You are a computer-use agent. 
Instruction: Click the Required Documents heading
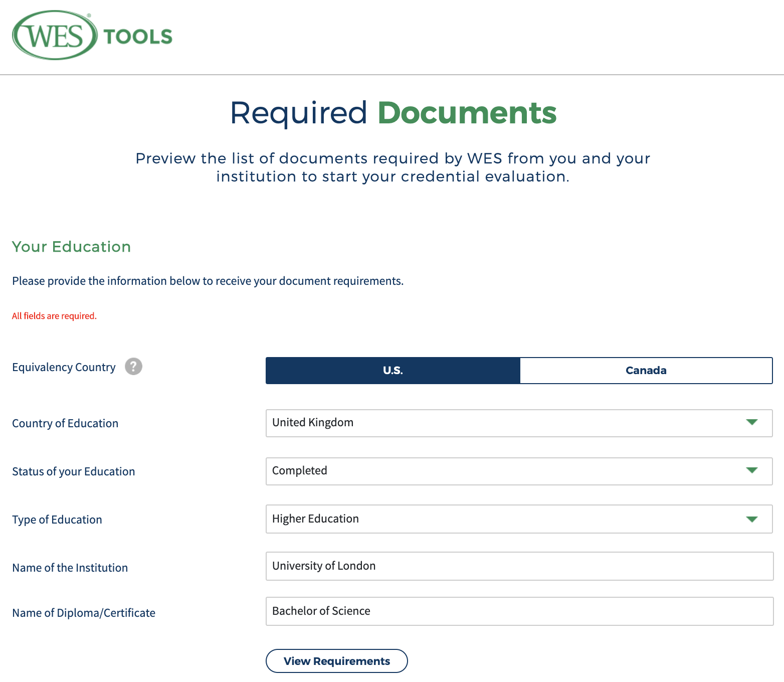click(394, 113)
